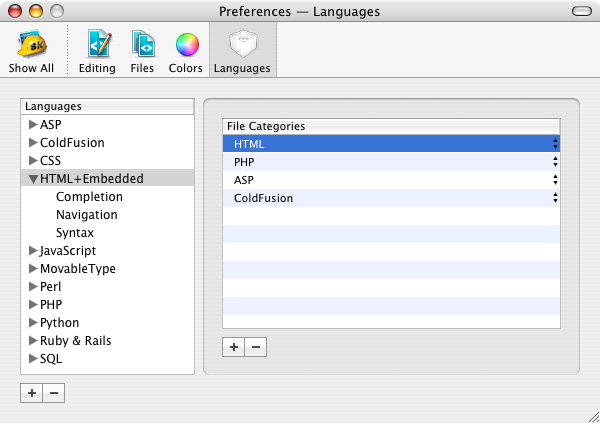Open the HTML row popup stepper
The height and width of the screenshot is (423, 600).
(x=554, y=144)
